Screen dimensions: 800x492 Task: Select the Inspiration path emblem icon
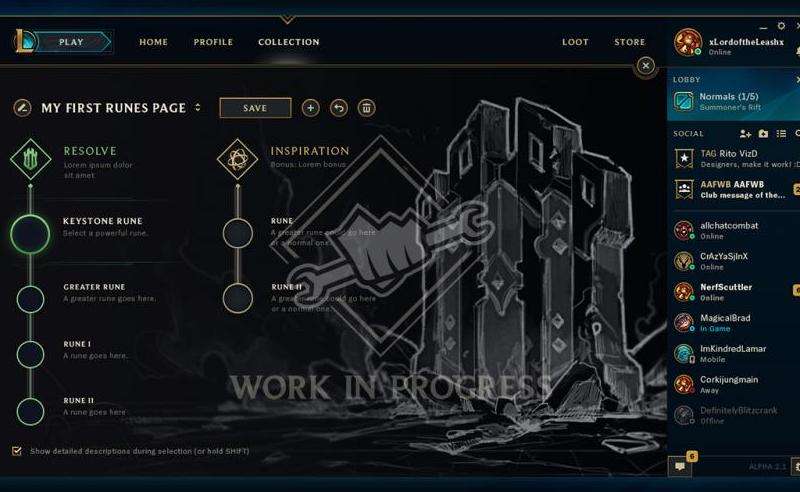point(237,159)
